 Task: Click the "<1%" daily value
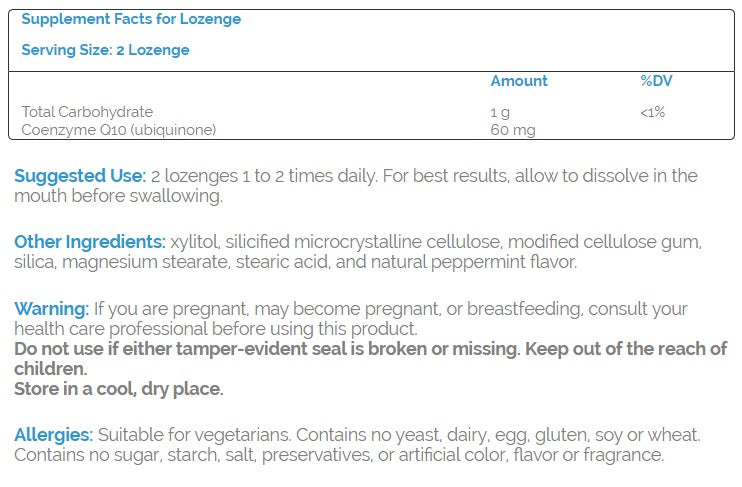[654, 112]
